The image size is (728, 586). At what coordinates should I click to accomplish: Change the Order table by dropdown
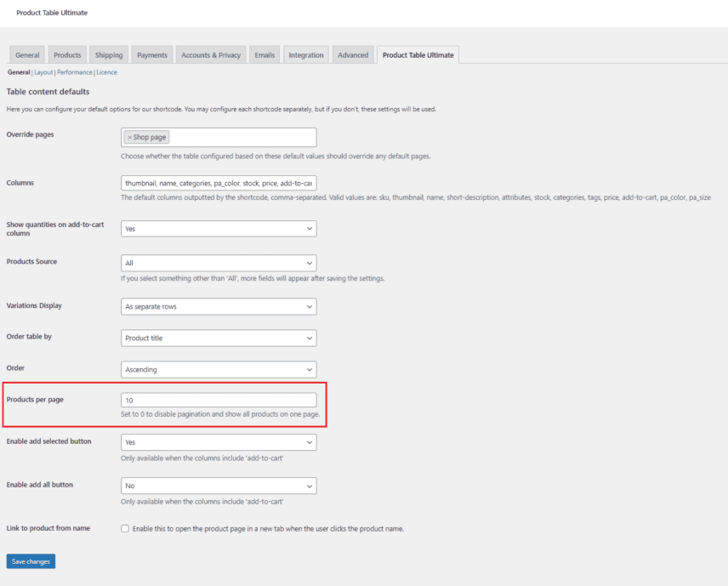click(x=218, y=337)
